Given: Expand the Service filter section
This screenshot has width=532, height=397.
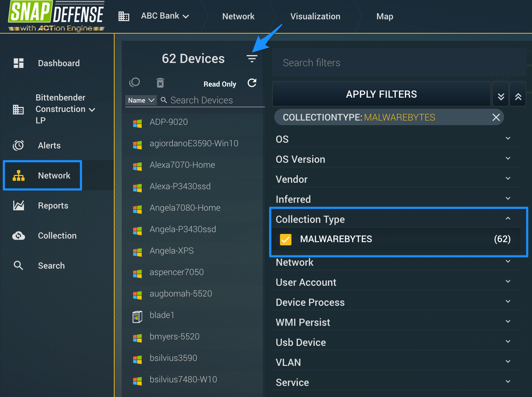Looking at the screenshot, I should point(397,382).
